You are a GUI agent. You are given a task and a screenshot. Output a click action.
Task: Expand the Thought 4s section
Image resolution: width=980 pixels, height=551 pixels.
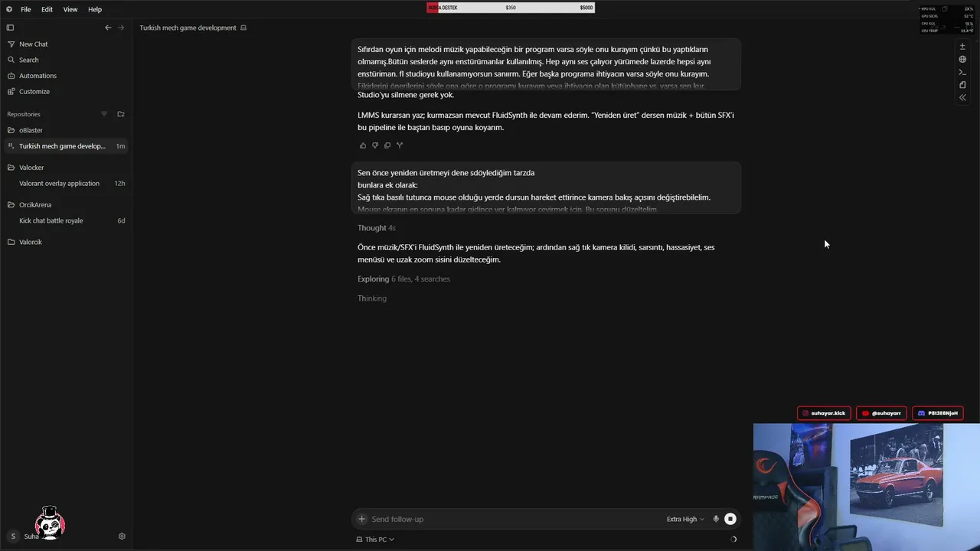pos(377,228)
